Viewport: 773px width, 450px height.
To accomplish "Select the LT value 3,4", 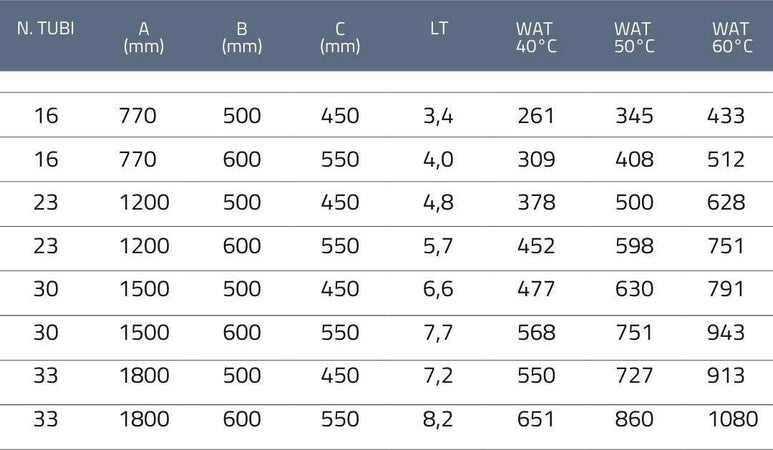I will (438, 116).
